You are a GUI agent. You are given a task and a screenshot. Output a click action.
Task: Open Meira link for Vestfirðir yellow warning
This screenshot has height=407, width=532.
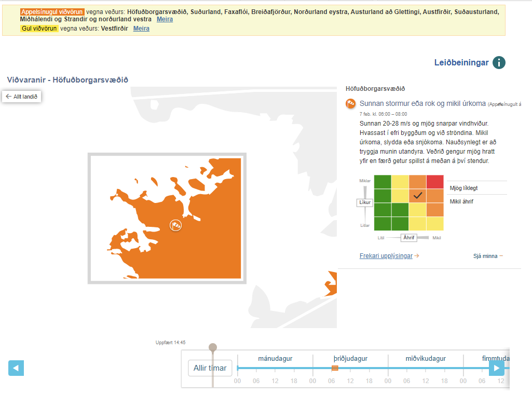[x=141, y=29]
